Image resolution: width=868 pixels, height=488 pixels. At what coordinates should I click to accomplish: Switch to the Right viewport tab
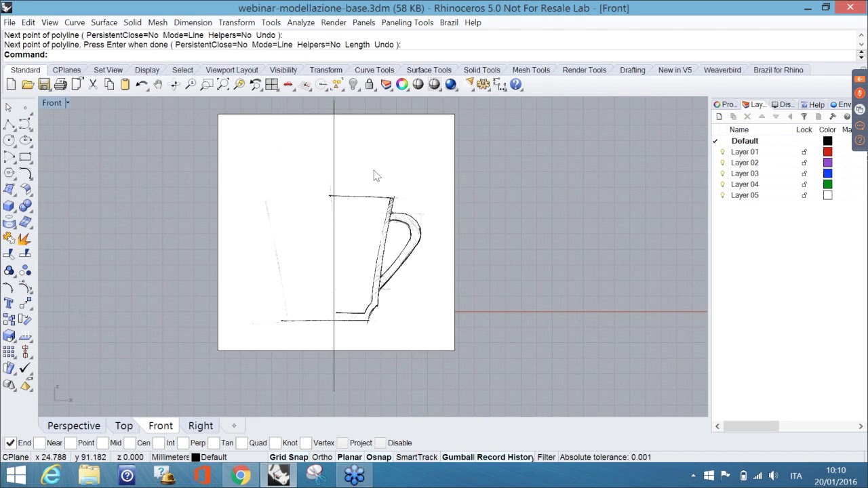pos(201,426)
